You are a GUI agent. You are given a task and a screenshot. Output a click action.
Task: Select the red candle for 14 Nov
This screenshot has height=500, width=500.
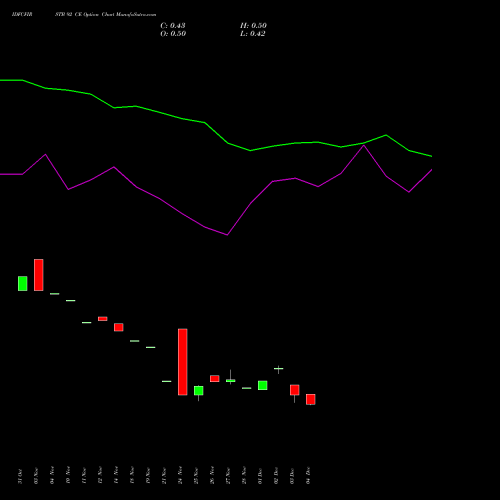[119, 327]
